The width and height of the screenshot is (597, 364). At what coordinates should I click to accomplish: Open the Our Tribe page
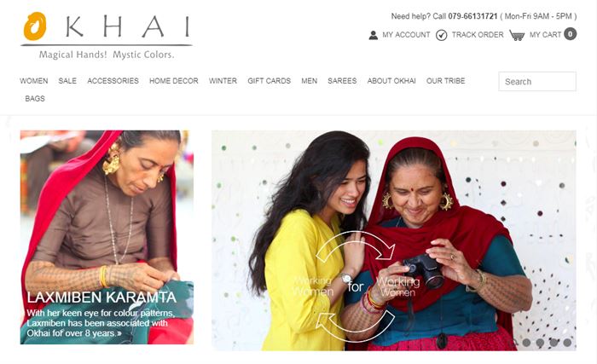(446, 81)
